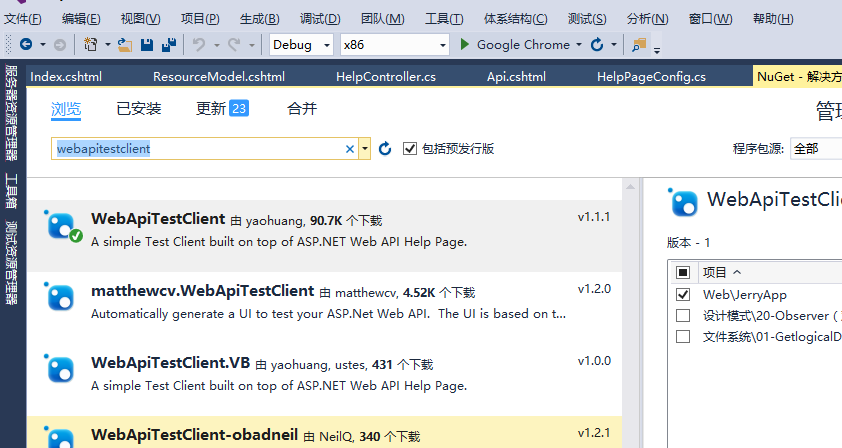
Task: Open the 分析(N) menu
Action: pos(647,19)
